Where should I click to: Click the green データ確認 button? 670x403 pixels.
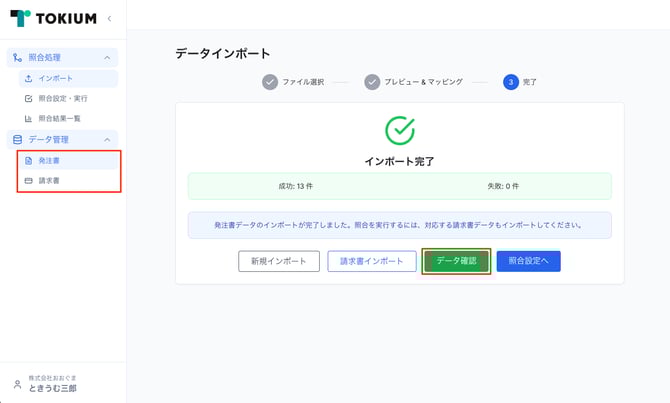(456, 261)
